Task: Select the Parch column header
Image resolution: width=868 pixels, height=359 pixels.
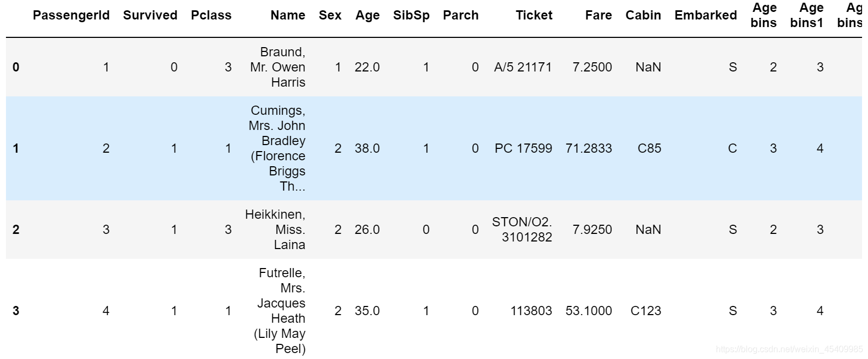Action: 460,15
